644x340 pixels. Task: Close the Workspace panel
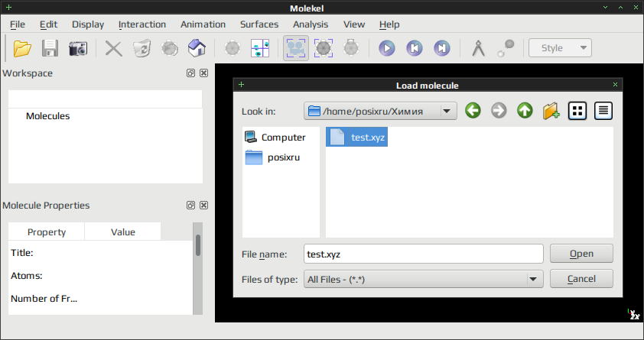203,73
